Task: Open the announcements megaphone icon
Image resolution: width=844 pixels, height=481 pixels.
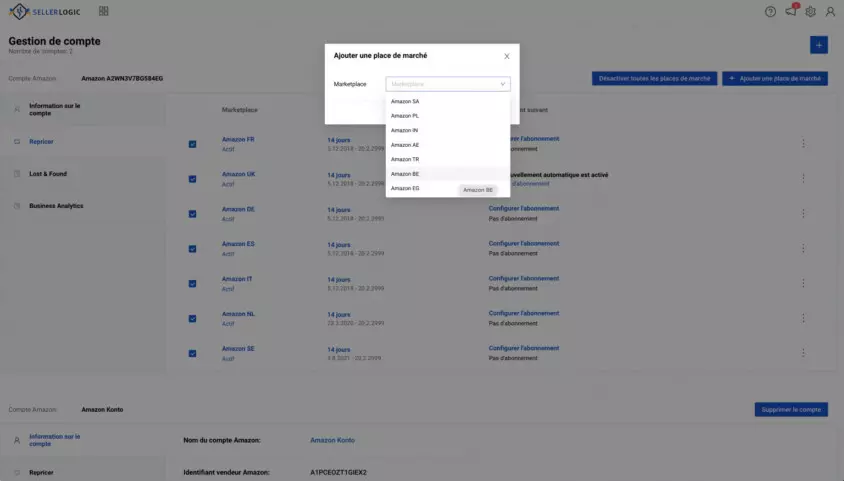Action: click(x=791, y=11)
